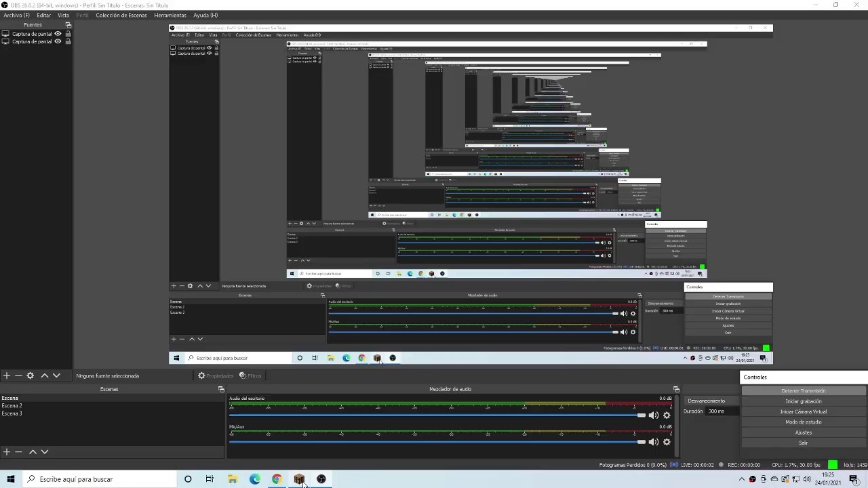The height and width of the screenshot is (488, 868).
Task: Open settings gear for Audio del escritorio
Action: [x=667, y=415]
